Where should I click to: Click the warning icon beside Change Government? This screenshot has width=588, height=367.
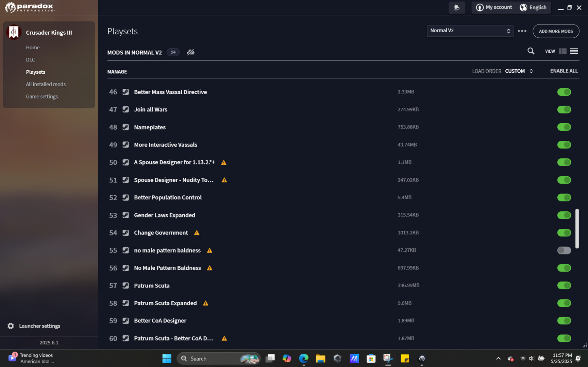pos(197,233)
